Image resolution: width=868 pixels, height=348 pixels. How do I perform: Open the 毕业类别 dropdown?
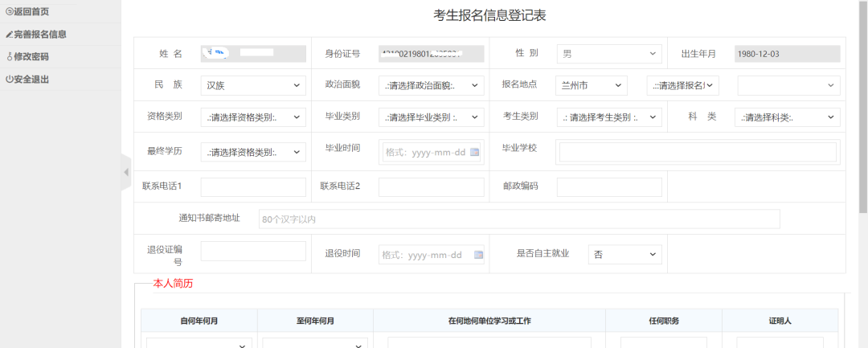431,117
